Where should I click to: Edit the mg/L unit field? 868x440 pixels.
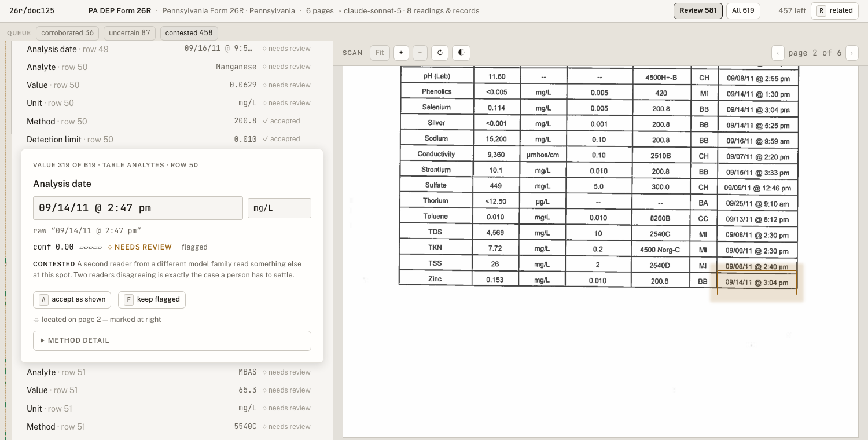[x=279, y=208]
